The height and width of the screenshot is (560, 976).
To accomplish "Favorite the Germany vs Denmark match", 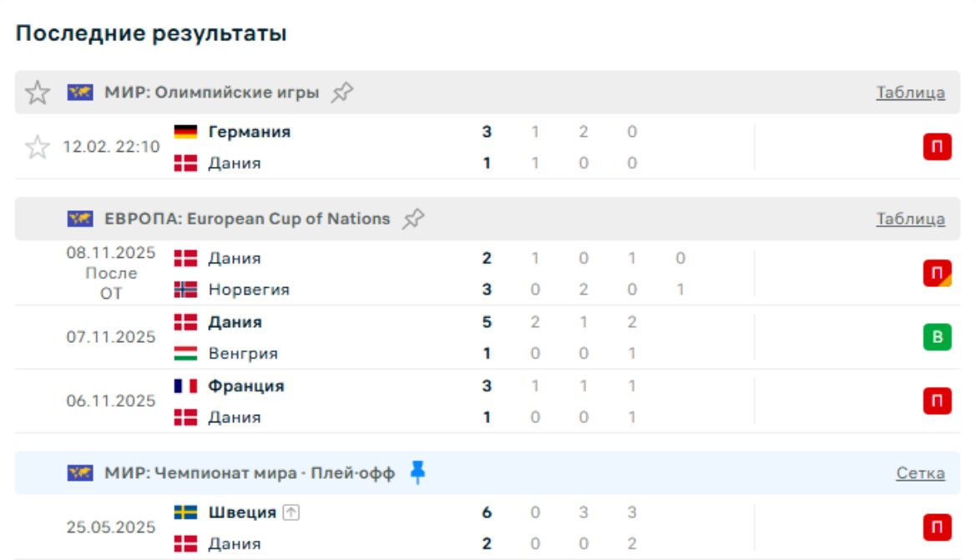I will click(37, 148).
